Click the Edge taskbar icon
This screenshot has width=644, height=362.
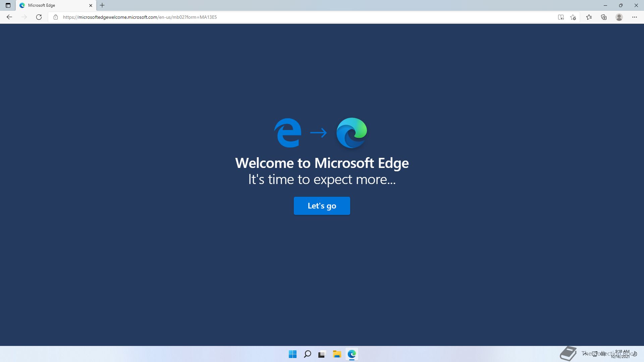click(x=352, y=354)
